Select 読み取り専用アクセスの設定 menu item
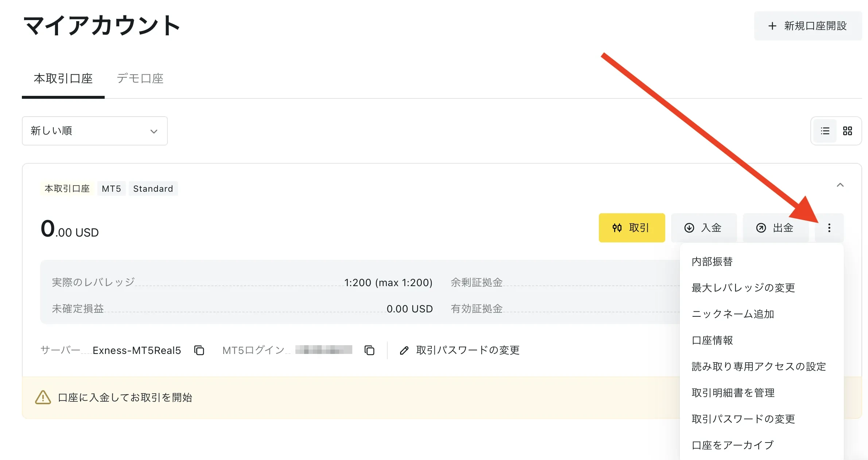 click(762, 367)
